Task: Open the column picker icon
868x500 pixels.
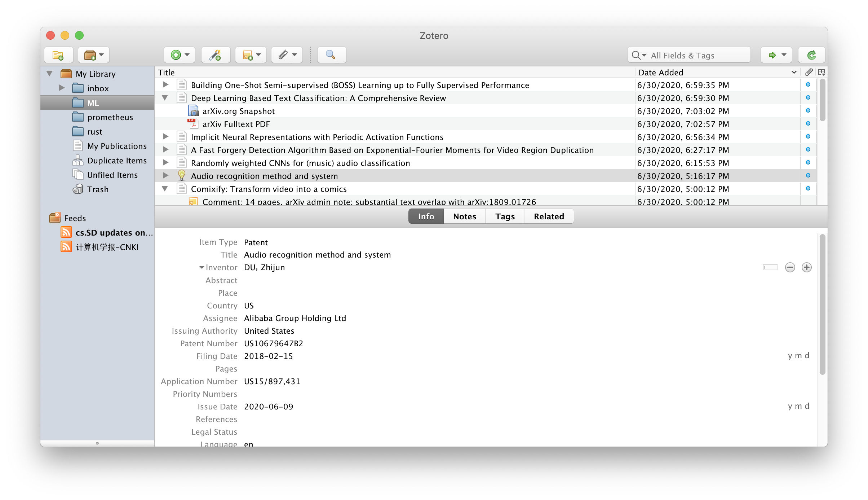Action: 822,73
